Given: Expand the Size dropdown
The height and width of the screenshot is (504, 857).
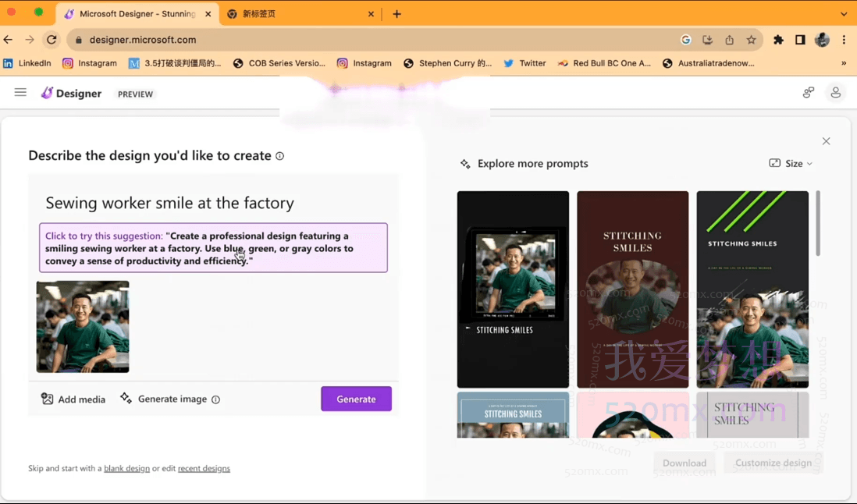Looking at the screenshot, I should [x=791, y=164].
